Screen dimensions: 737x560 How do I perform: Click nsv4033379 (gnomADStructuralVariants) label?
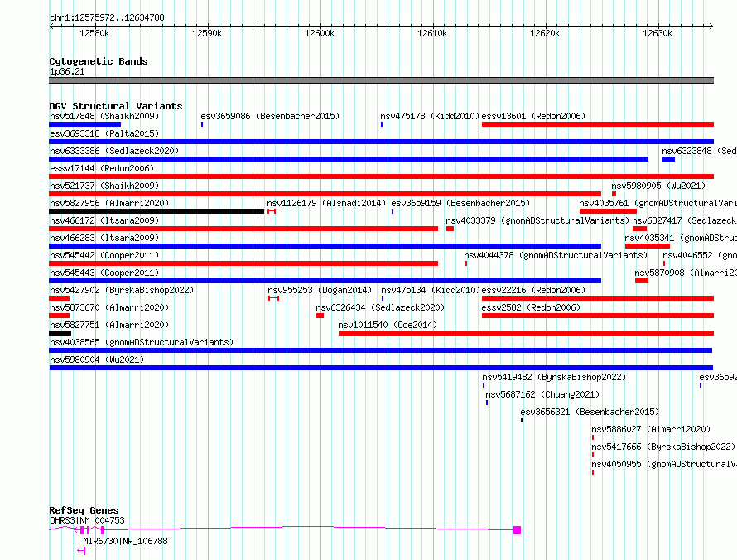[537, 220]
